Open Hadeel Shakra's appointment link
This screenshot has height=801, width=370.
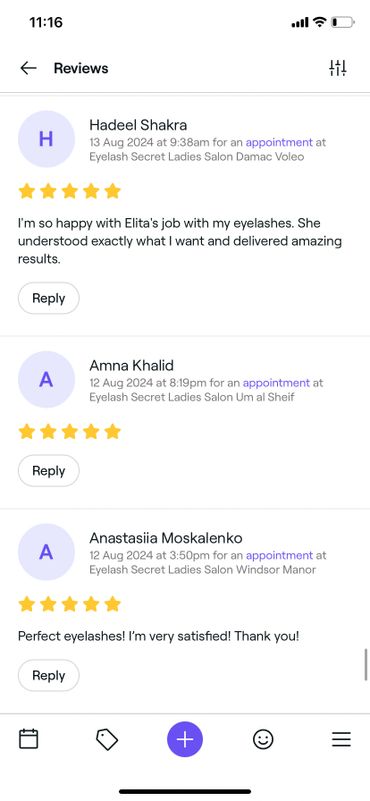pos(279,143)
